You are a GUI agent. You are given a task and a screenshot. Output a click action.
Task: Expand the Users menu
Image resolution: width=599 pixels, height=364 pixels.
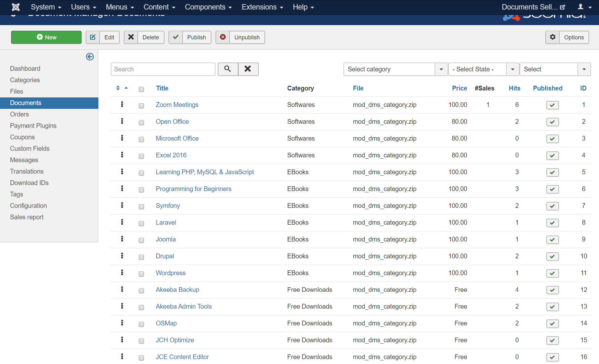pos(83,7)
